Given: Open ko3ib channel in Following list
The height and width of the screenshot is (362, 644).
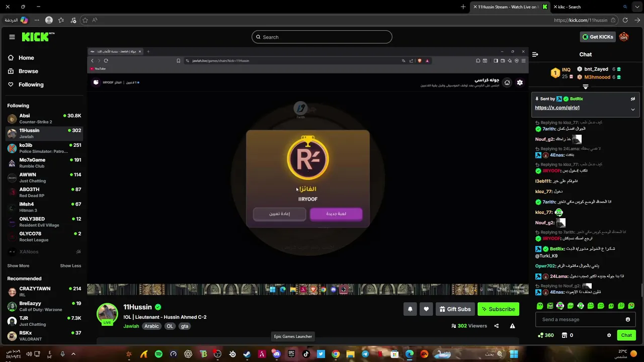Looking at the screenshot, I should click(44, 148).
